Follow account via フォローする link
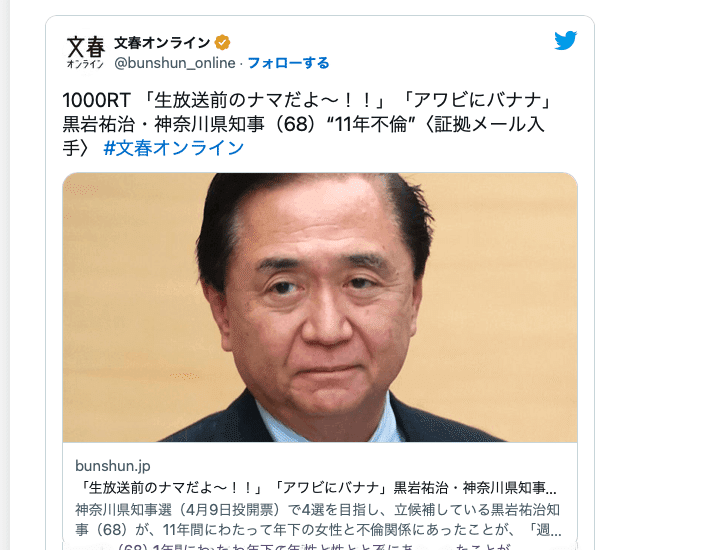708x550 pixels. [x=289, y=63]
